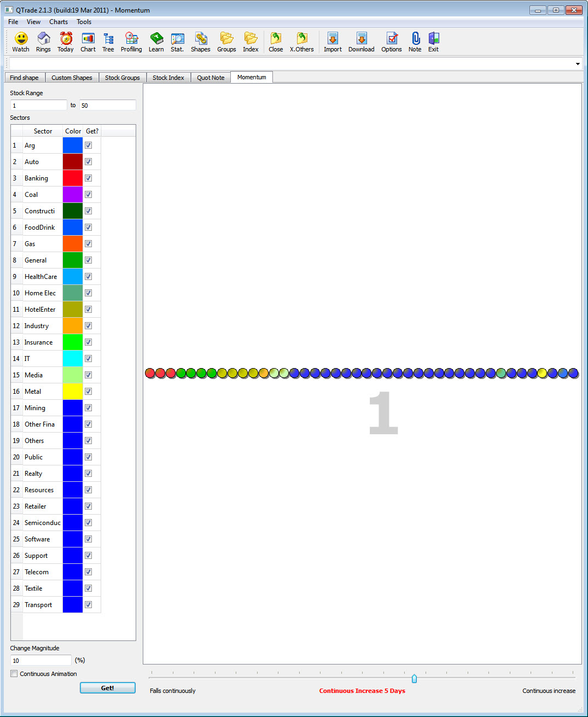Switch to the Stock Groups tab

[122, 77]
